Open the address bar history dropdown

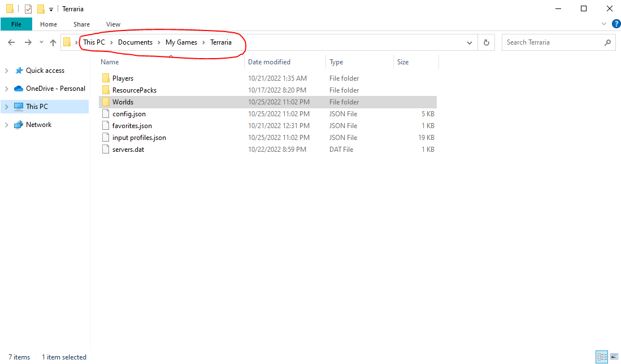click(x=470, y=42)
